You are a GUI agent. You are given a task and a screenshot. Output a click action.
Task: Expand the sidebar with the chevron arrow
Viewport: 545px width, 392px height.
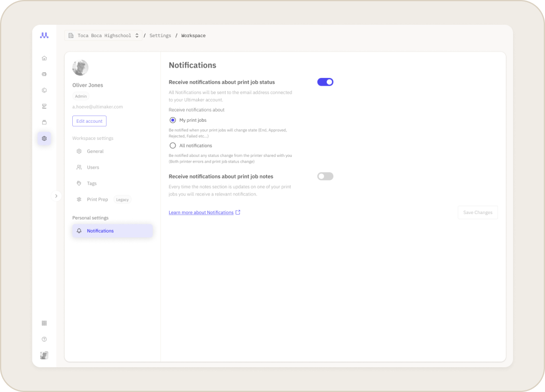[x=56, y=196]
